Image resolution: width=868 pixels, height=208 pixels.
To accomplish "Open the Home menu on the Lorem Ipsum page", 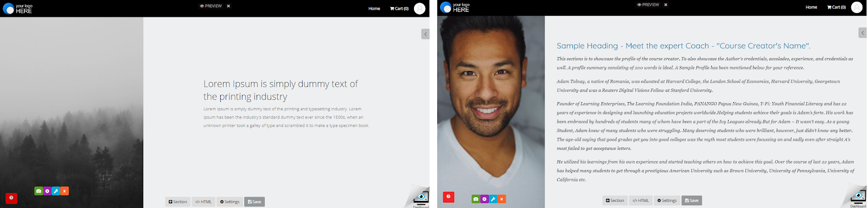I will [x=374, y=9].
